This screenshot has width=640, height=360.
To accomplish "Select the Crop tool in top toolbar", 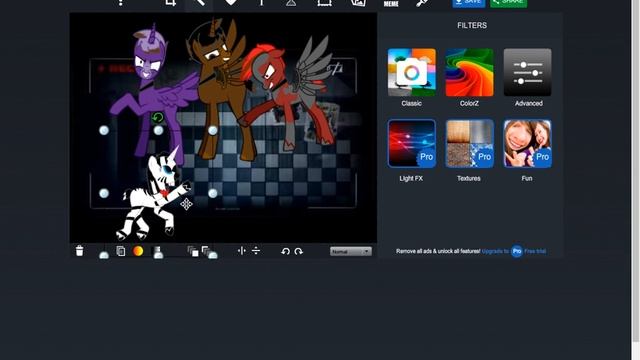I will pos(171,3).
